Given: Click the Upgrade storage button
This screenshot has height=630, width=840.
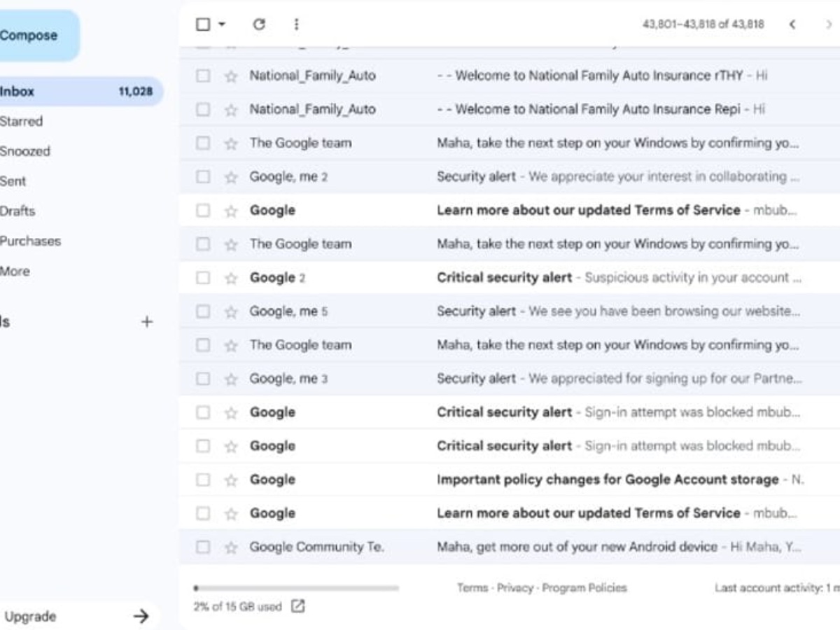Looking at the screenshot, I should coord(78,616).
